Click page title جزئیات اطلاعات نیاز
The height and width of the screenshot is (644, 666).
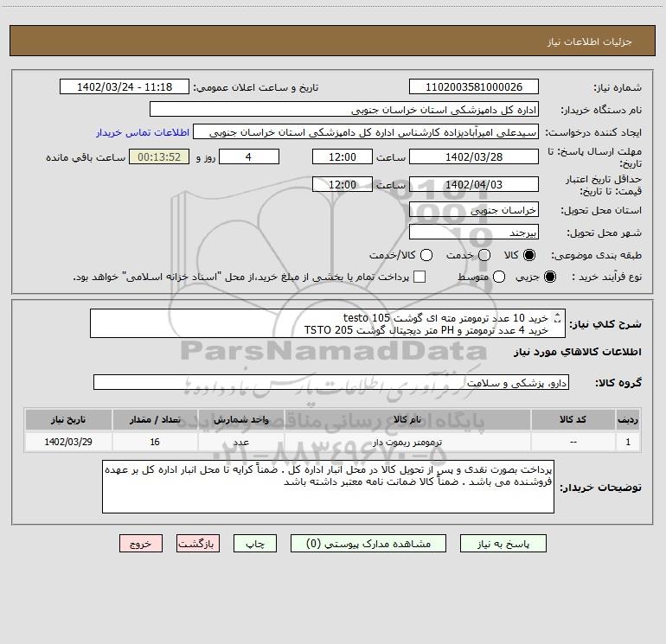click(x=590, y=41)
